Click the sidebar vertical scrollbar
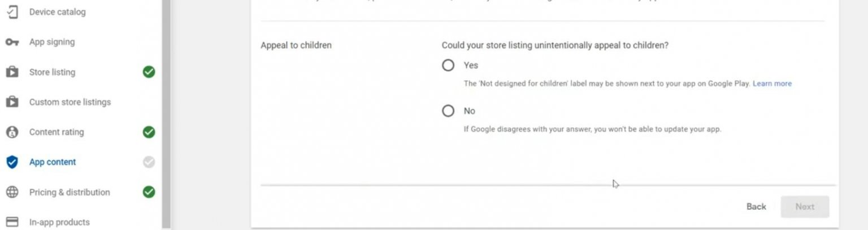 click(166, 113)
